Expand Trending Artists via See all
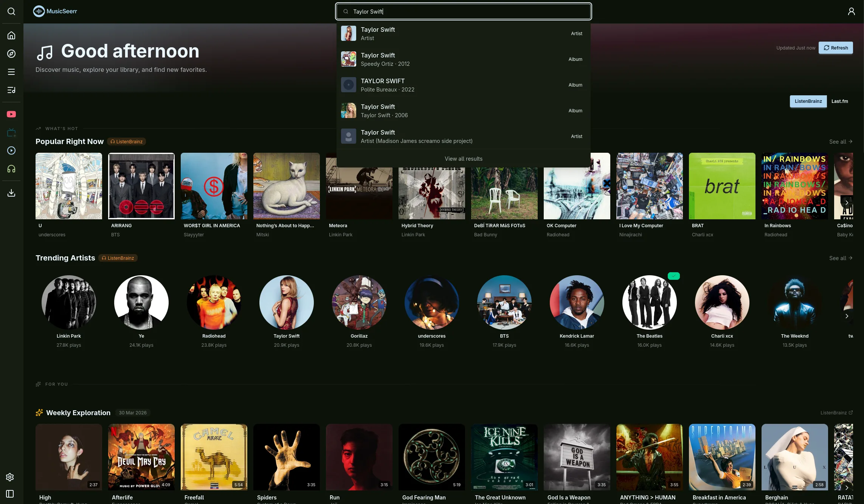Viewport: 864px width, 504px height. (840, 258)
